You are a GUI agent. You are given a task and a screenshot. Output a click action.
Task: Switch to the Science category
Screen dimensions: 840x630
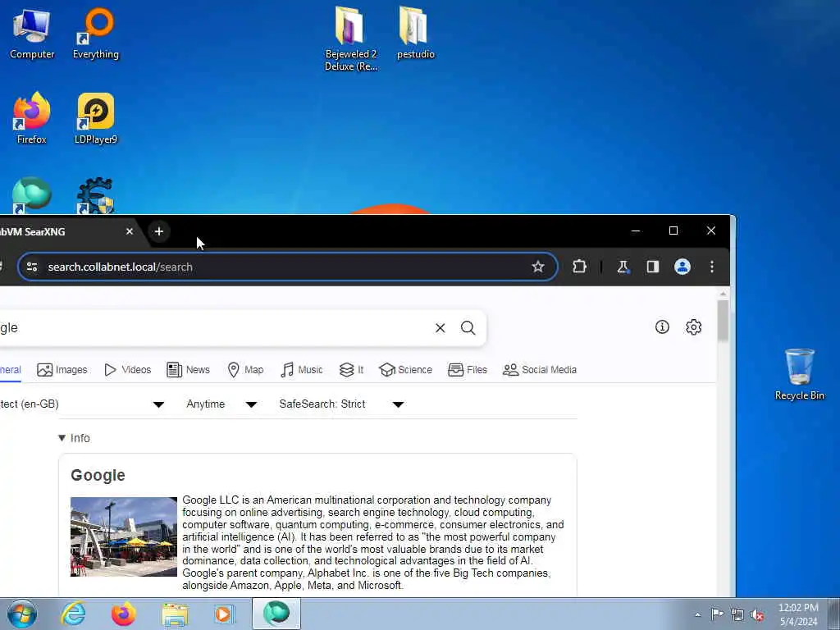(405, 370)
